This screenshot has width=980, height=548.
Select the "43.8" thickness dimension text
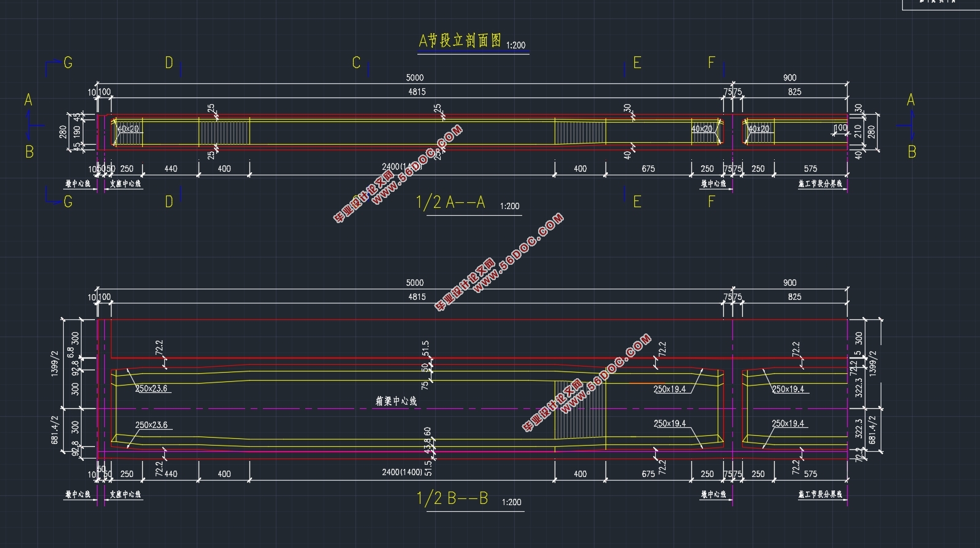(427, 445)
